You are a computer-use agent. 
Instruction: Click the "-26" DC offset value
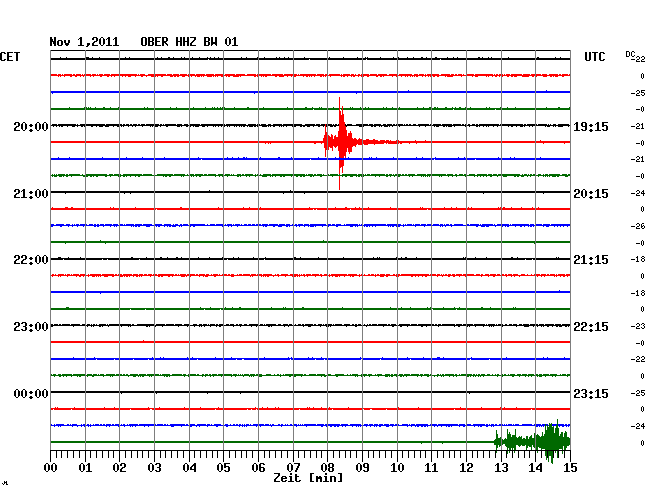pos(638,226)
